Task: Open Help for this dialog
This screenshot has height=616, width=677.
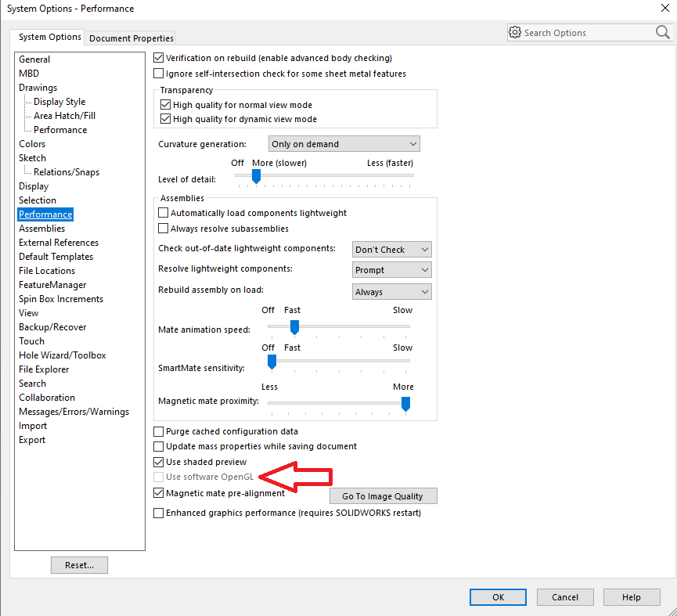Action: 632,597
